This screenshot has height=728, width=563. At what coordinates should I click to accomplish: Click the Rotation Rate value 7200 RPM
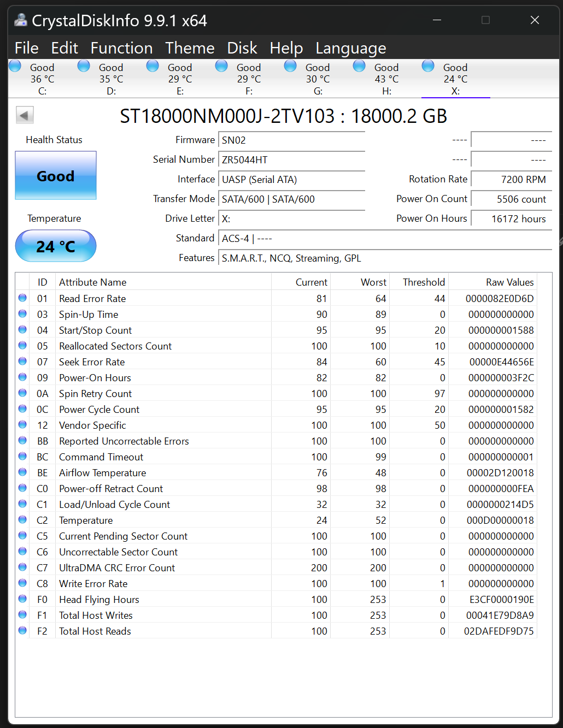coord(511,180)
